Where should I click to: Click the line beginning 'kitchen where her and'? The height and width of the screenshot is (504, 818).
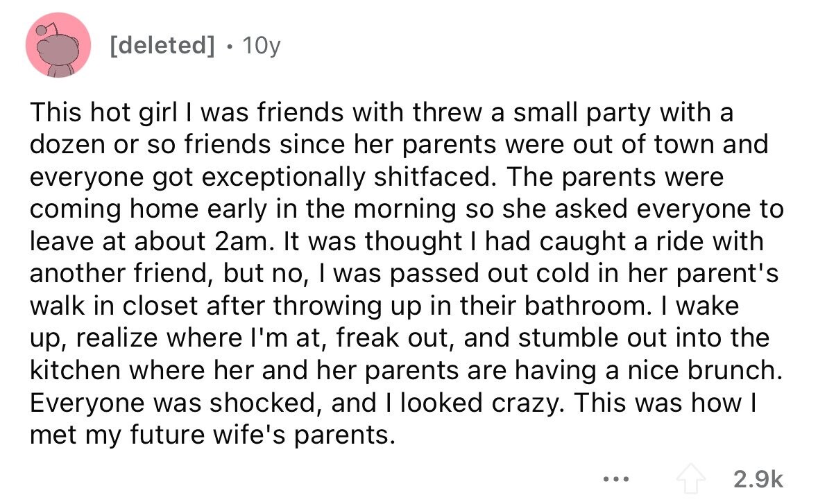tap(407, 371)
